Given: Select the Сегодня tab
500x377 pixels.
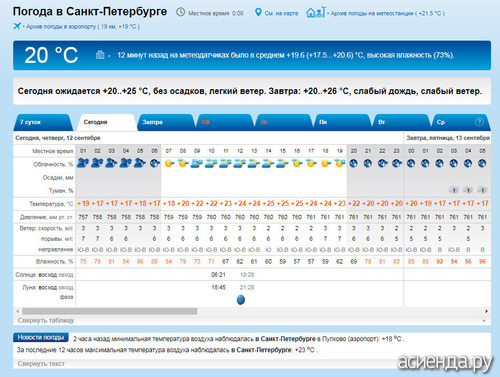Looking at the screenshot, I should click(x=106, y=122).
